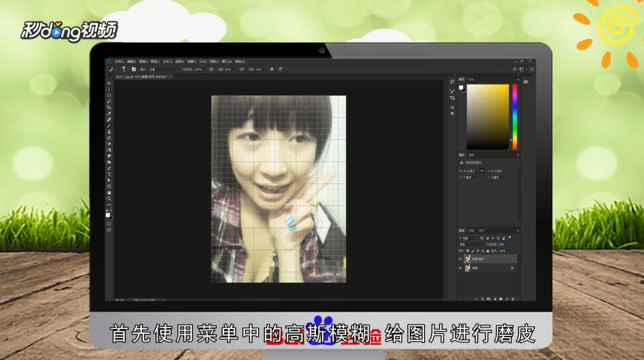Click the rainbow hue slider
Image resolution: width=644 pixels, height=360 pixels.
coord(515,117)
